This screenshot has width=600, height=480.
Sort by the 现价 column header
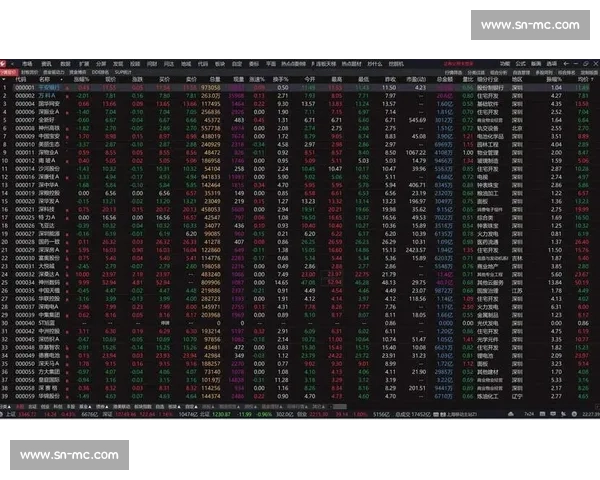point(110,80)
